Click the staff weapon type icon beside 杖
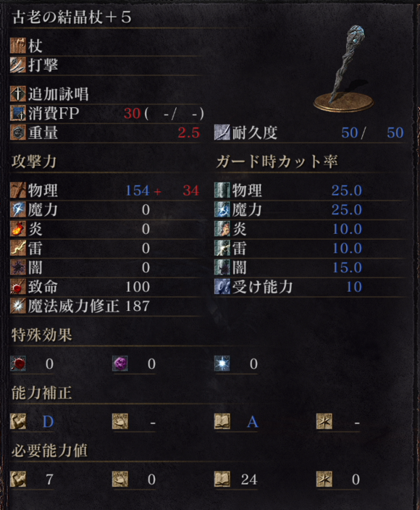This screenshot has height=510, width=420. pos(18,46)
